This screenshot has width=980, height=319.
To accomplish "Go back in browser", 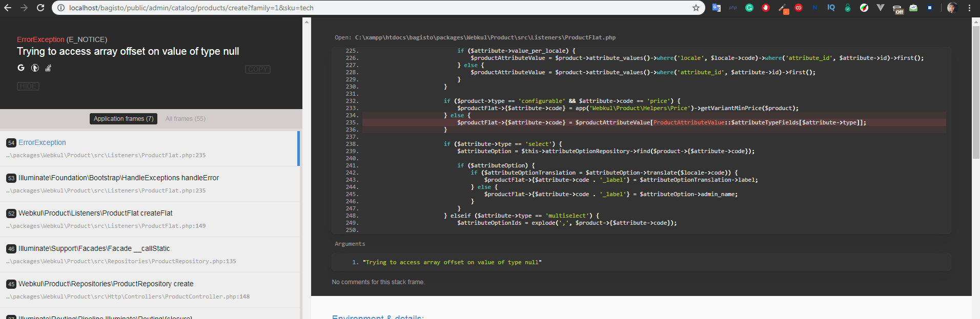I will click(8, 8).
